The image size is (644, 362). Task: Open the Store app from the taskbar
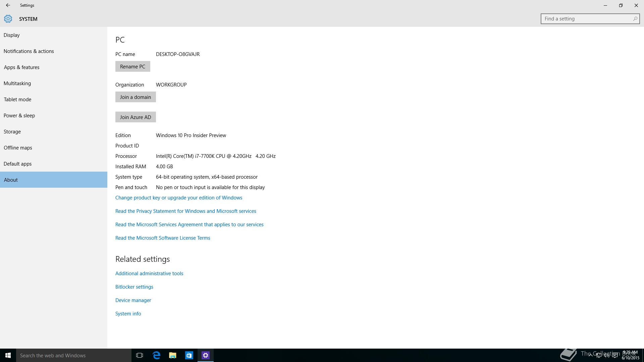(189, 355)
